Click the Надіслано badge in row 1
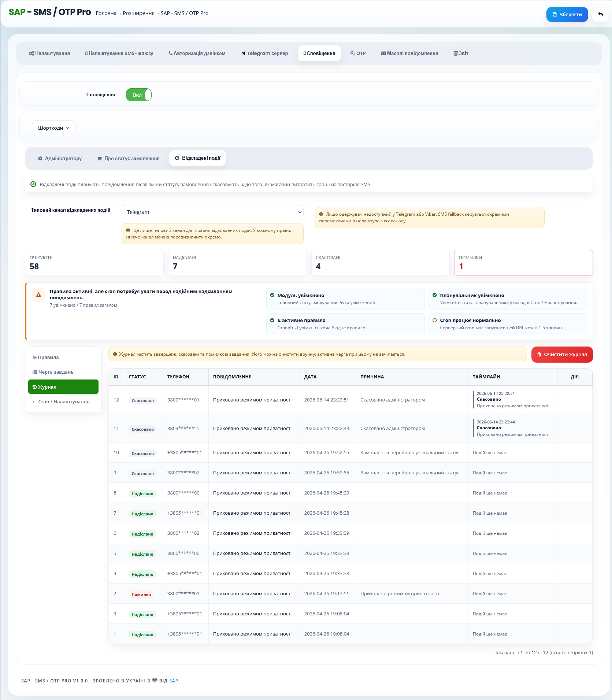612x700 pixels. pyautogui.click(x=142, y=635)
